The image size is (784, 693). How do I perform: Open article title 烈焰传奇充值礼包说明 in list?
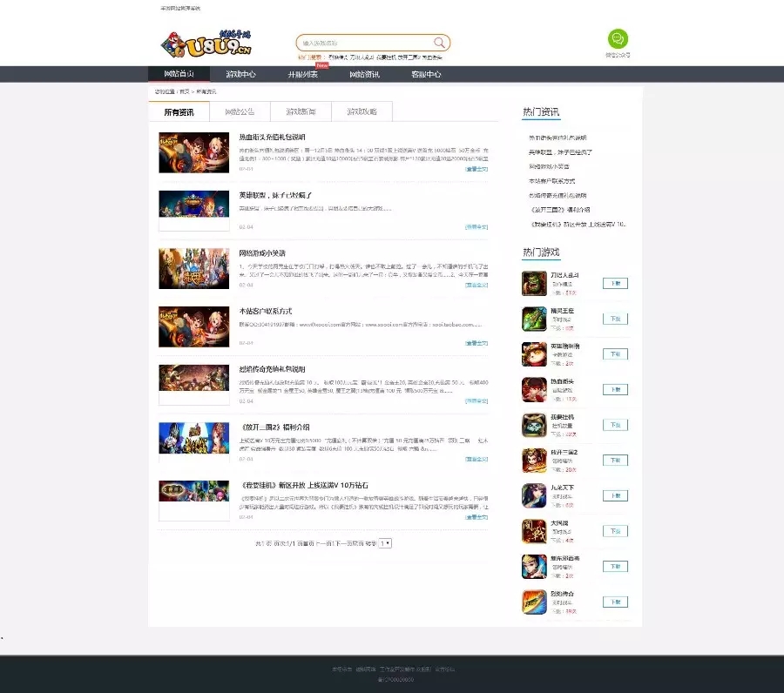(272, 369)
